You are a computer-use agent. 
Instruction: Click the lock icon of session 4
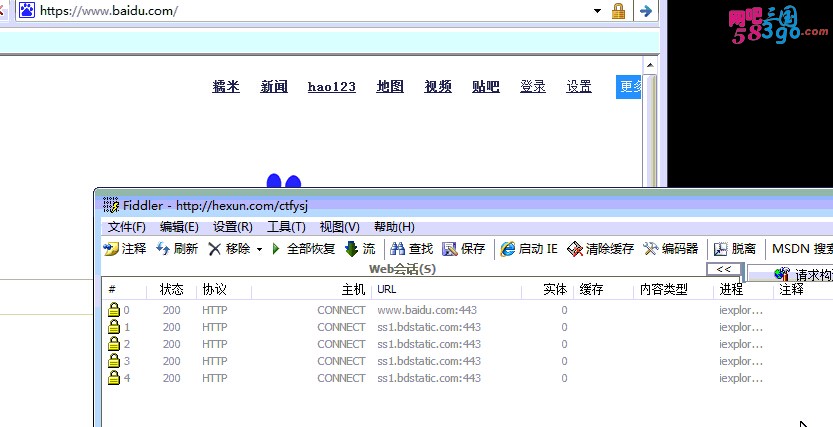114,378
